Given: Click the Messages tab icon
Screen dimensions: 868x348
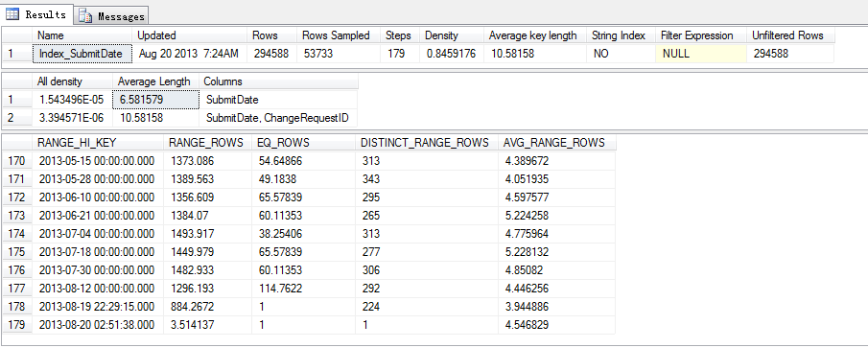Looking at the screenshot, I should pyautogui.click(x=85, y=16).
